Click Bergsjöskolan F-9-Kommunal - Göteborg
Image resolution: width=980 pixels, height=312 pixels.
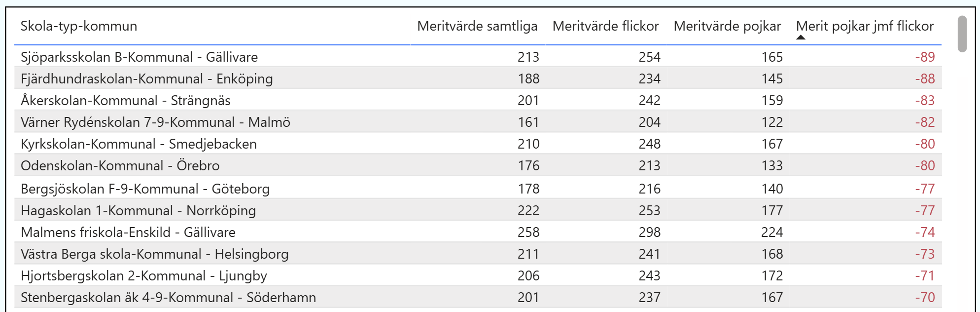coord(145,189)
